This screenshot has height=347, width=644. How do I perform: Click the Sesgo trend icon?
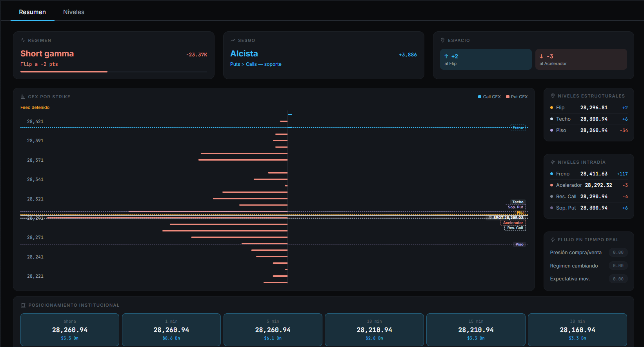(x=233, y=40)
